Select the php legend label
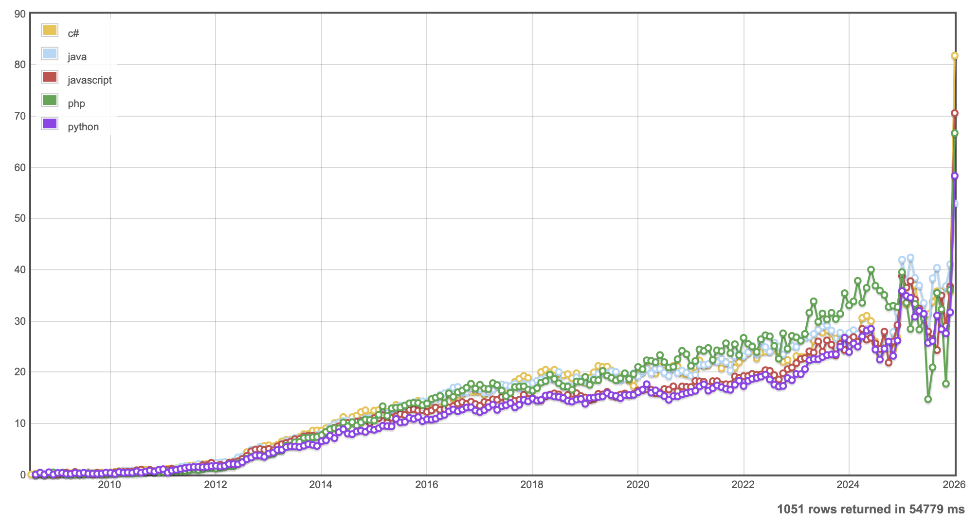Viewport: 980px width, 527px height. (x=76, y=104)
